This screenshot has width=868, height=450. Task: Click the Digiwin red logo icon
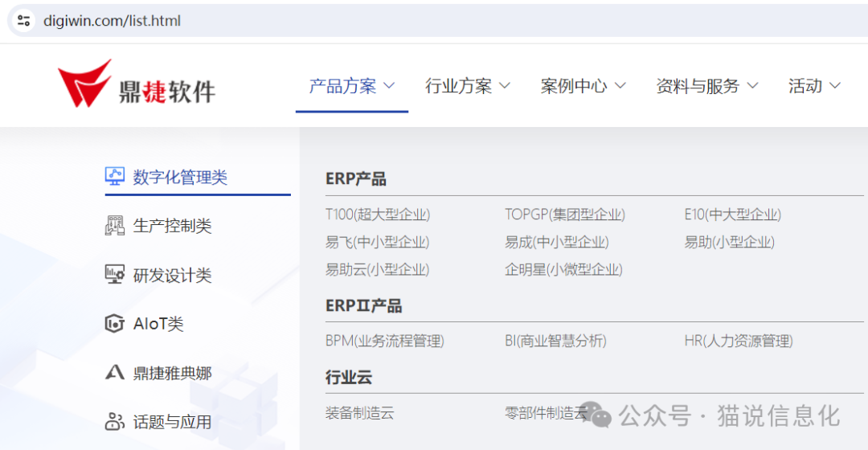pos(84,83)
